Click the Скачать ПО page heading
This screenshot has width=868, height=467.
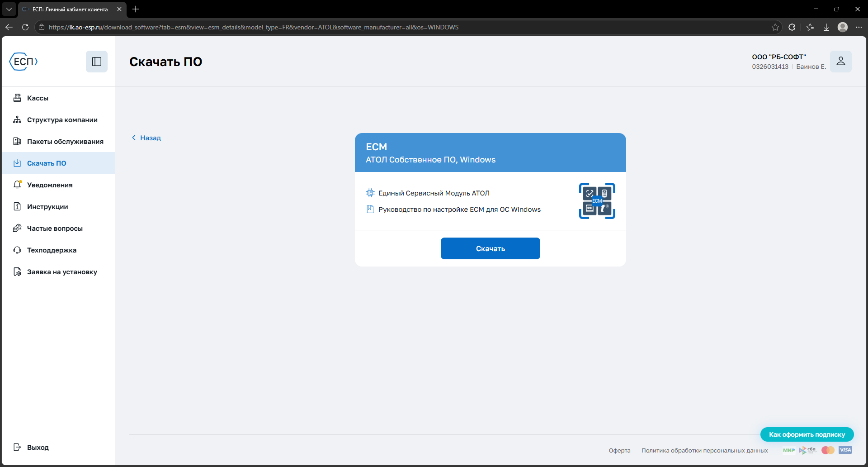click(166, 62)
